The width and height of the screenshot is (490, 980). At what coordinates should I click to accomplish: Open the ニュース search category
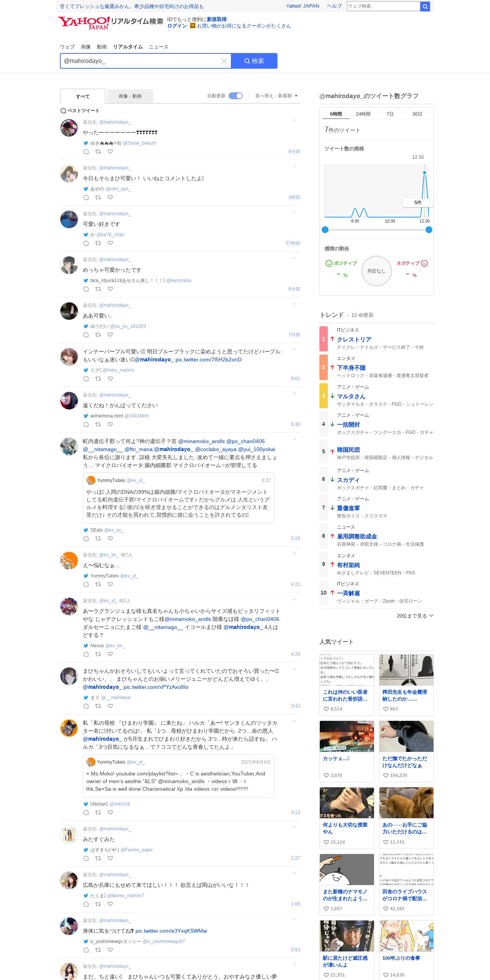tap(158, 47)
